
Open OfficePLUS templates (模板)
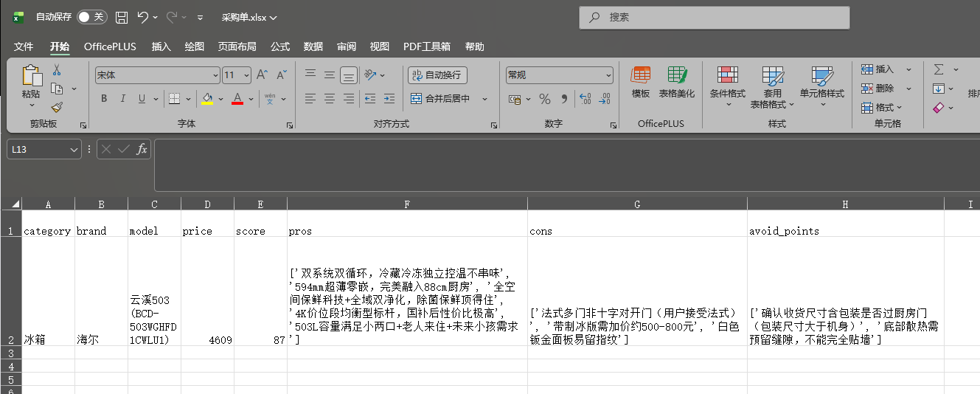coord(641,83)
